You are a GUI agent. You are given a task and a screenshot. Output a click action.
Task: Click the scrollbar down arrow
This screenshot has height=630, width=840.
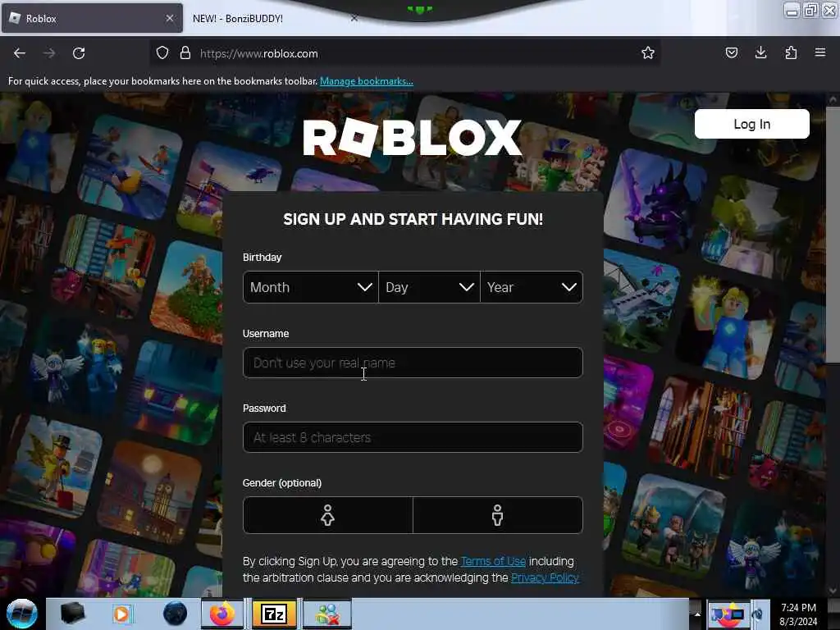833,591
